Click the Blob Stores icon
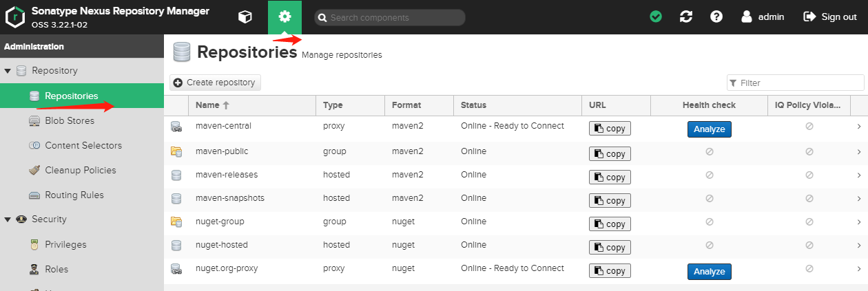Viewport: 868px width, 291px height. pyautogui.click(x=34, y=120)
